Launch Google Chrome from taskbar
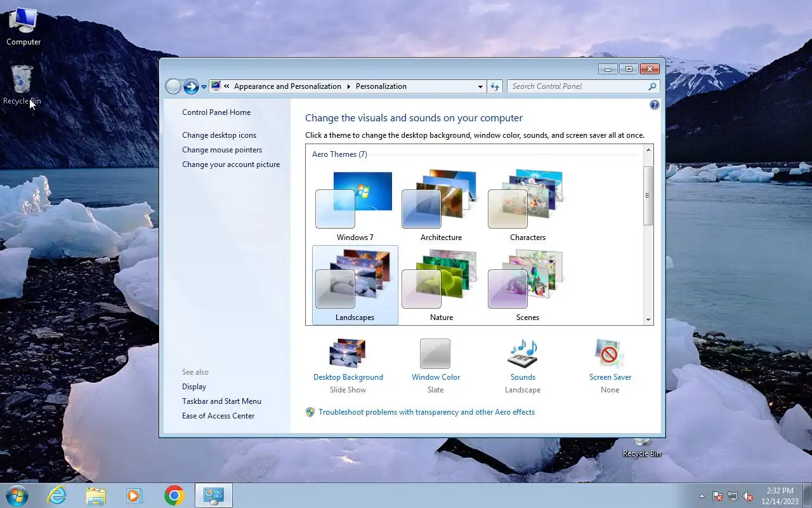This screenshot has width=812, height=508. [174, 495]
